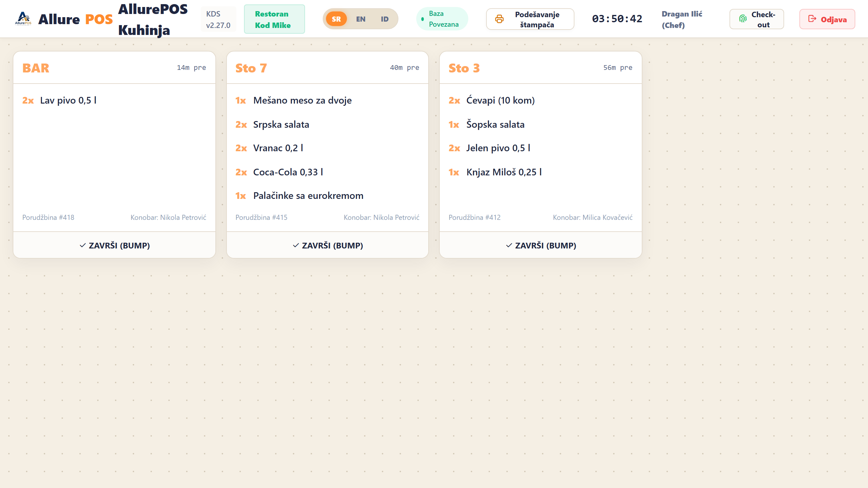The width and height of the screenshot is (868, 488).
Task: Click the user name Dragan Ilić (Chef)
Action: point(682,19)
